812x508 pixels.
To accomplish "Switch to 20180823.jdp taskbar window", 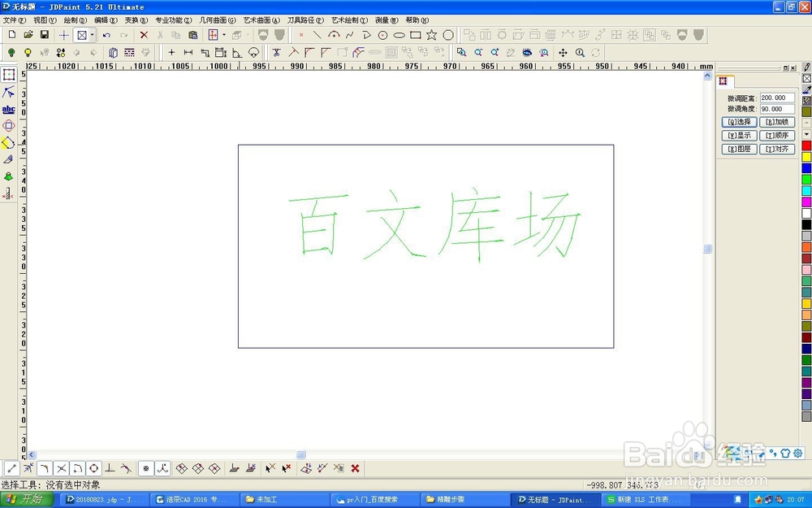I will [104, 500].
